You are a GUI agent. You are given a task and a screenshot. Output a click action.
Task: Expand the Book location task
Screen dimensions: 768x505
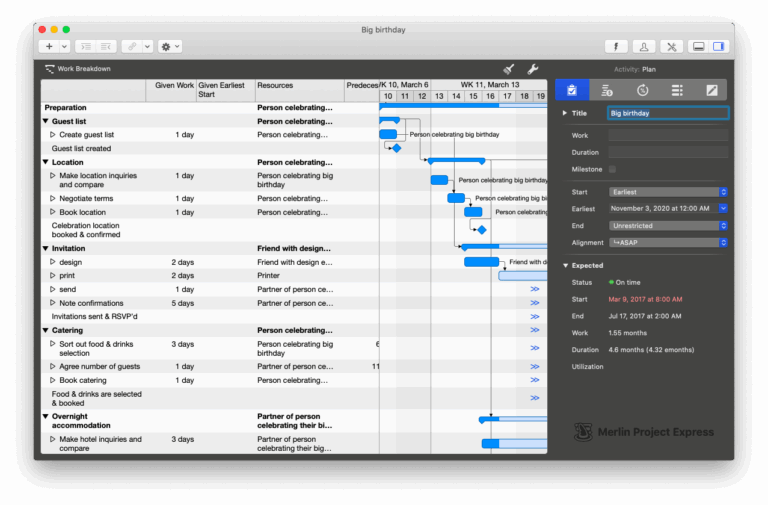[x=52, y=212]
